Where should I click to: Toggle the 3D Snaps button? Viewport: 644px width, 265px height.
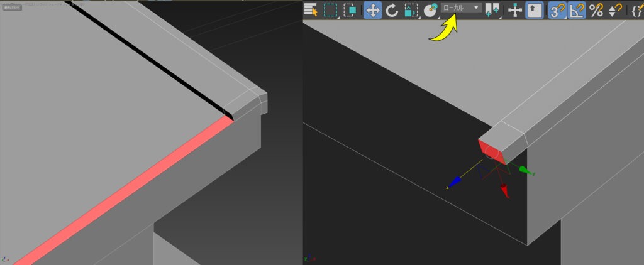click(557, 10)
